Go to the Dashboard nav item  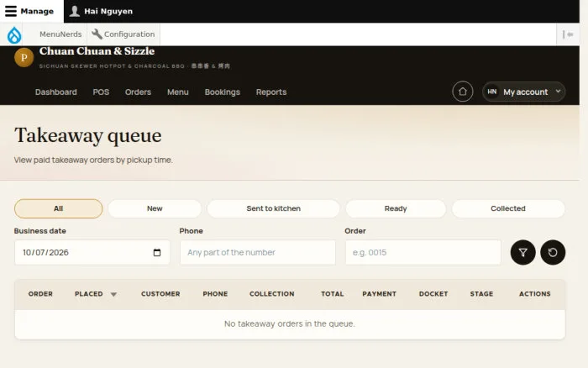pyautogui.click(x=56, y=92)
